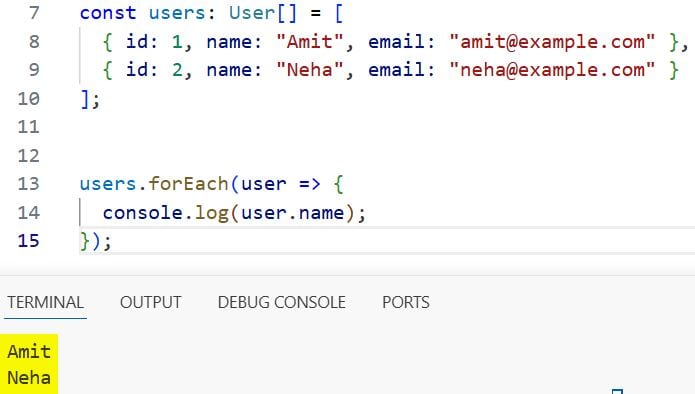The image size is (695, 394).
Task: Click line number 14 in gutter
Action: [x=29, y=213]
